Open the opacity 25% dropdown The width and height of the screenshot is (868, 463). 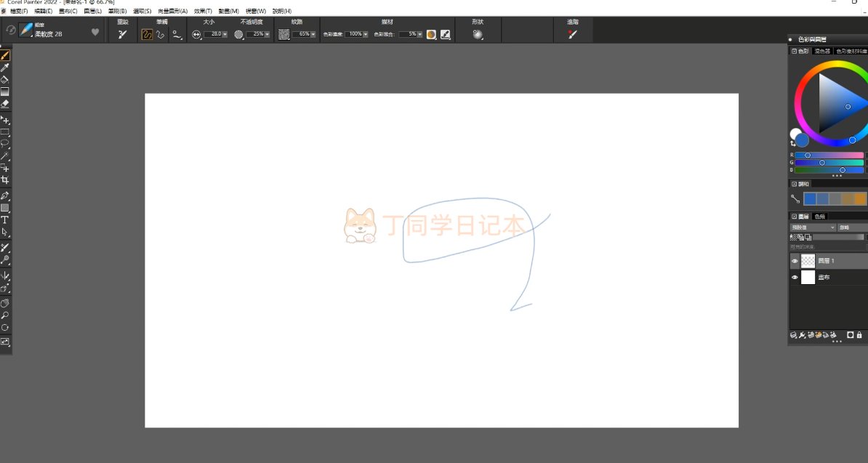point(267,34)
